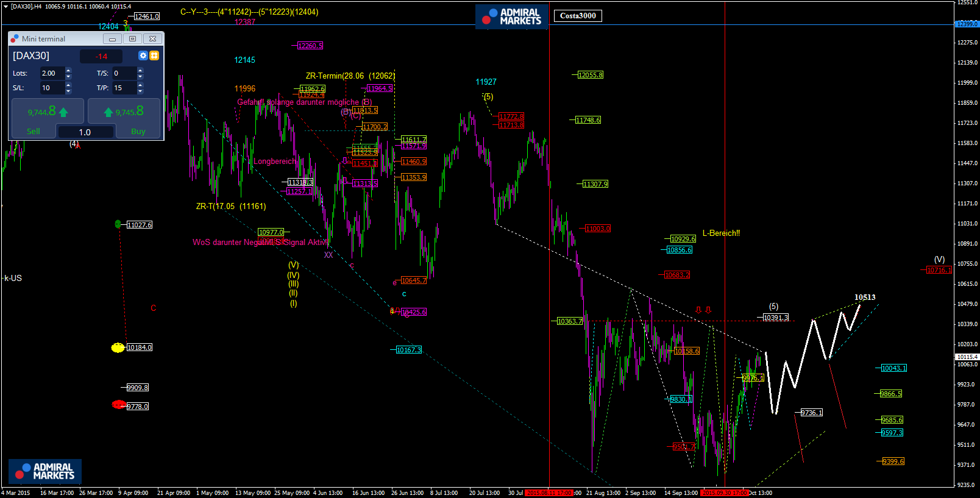Click the Mini terminal logo icon

(x=15, y=38)
